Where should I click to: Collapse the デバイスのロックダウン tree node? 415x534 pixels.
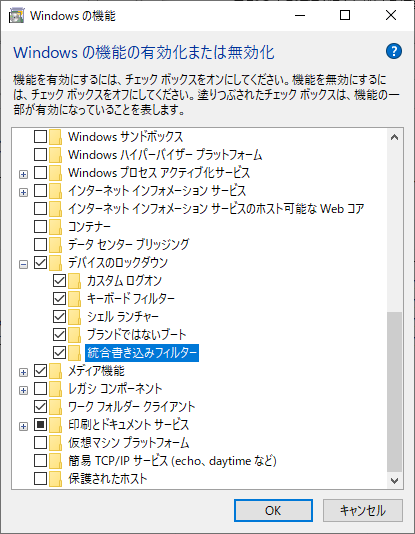tap(23, 264)
